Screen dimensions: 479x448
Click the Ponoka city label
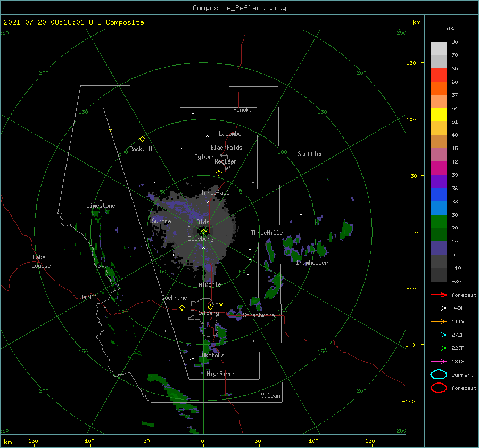[x=243, y=110]
